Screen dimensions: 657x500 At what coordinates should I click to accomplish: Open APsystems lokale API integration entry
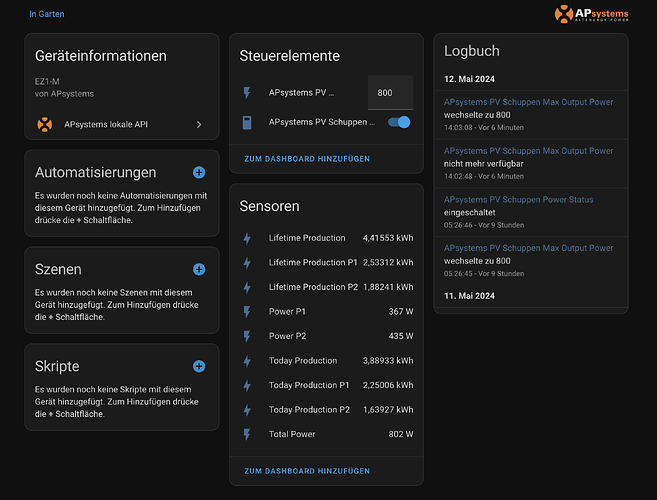[x=122, y=124]
